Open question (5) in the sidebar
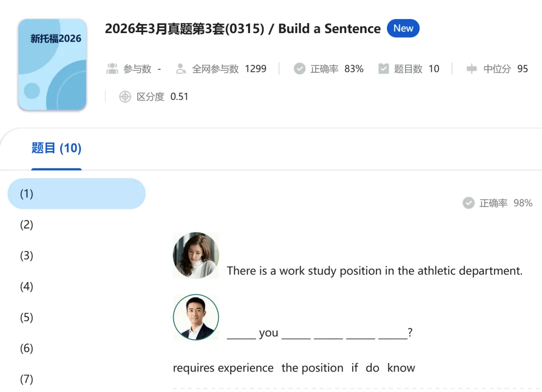 pos(26,317)
